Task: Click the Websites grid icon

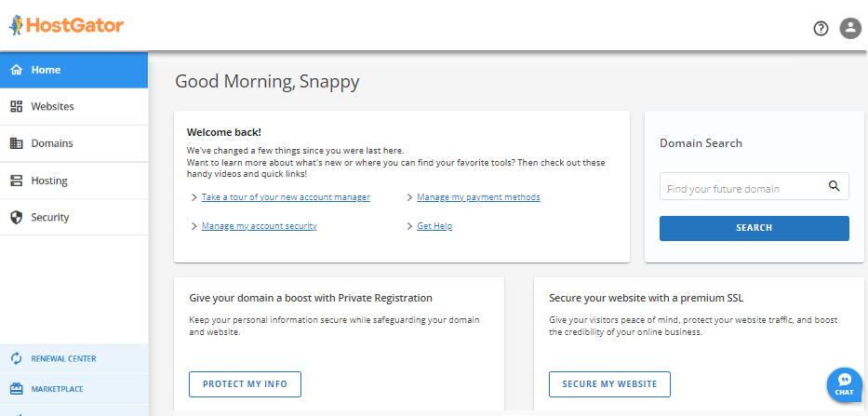Action: coord(17,106)
